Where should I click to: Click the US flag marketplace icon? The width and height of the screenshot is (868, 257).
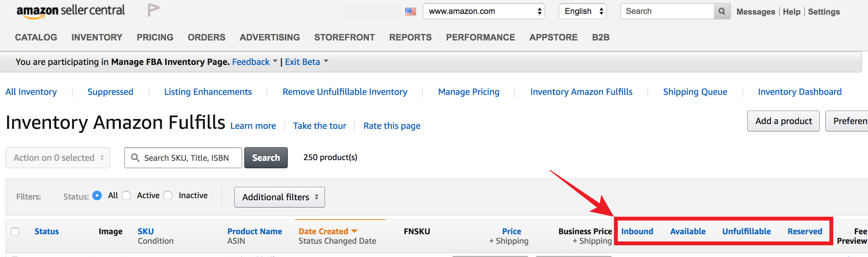click(411, 12)
